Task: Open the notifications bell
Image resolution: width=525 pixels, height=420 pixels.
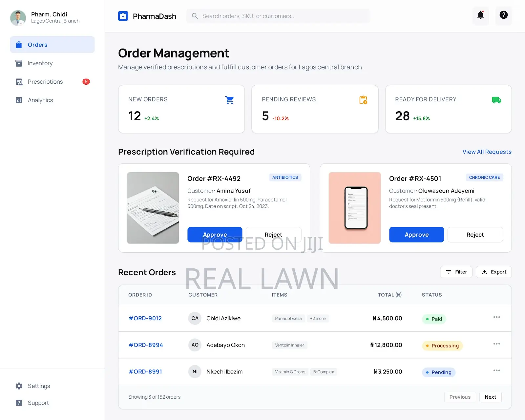Action: (481, 15)
